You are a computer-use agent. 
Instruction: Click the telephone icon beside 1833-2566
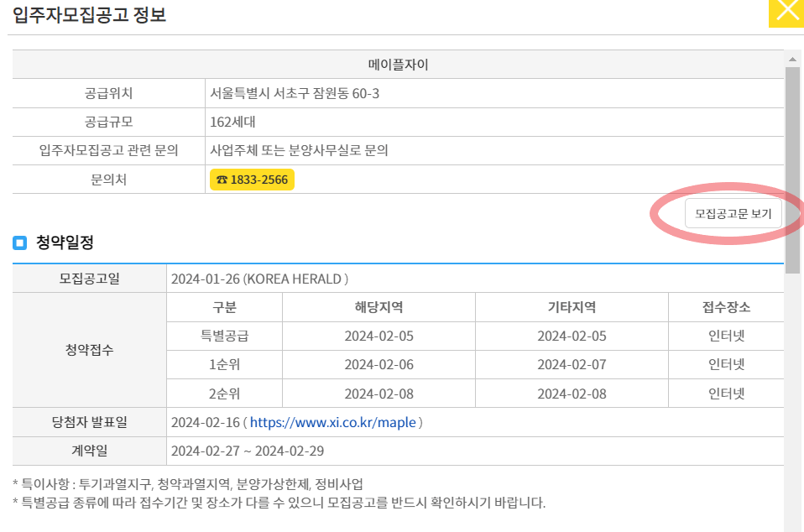tap(222, 179)
